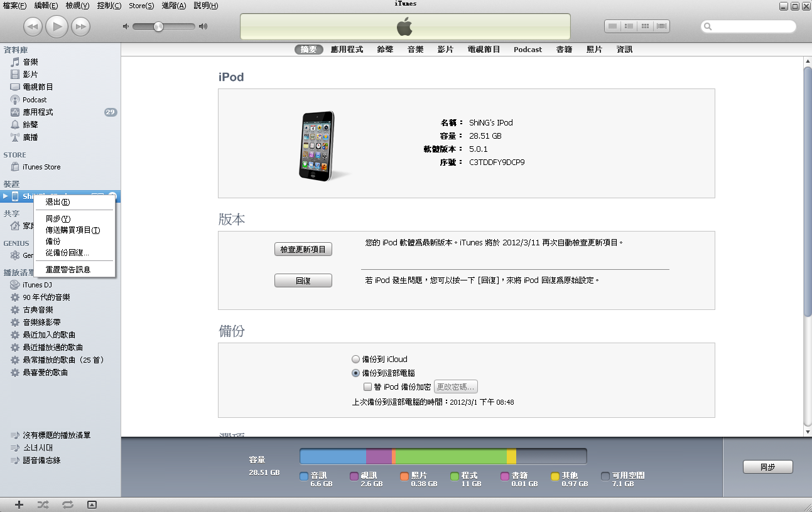Switch to album list view
Viewport: 812px width, 512px height.
click(x=629, y=26)
